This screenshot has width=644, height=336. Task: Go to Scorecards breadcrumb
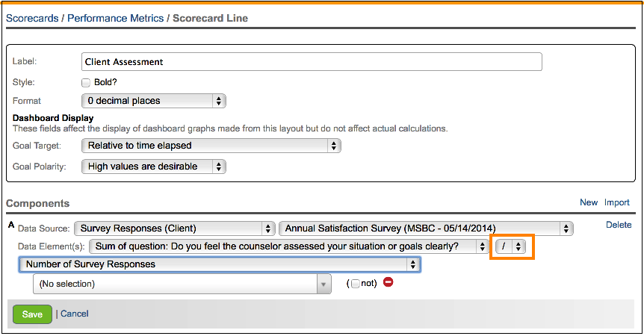[x=31, y=18]
